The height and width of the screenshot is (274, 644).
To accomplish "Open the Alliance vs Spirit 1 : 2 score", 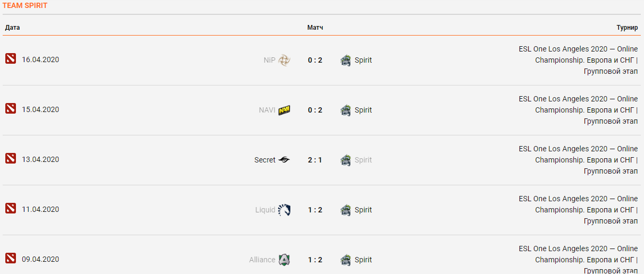I will 315,260.
